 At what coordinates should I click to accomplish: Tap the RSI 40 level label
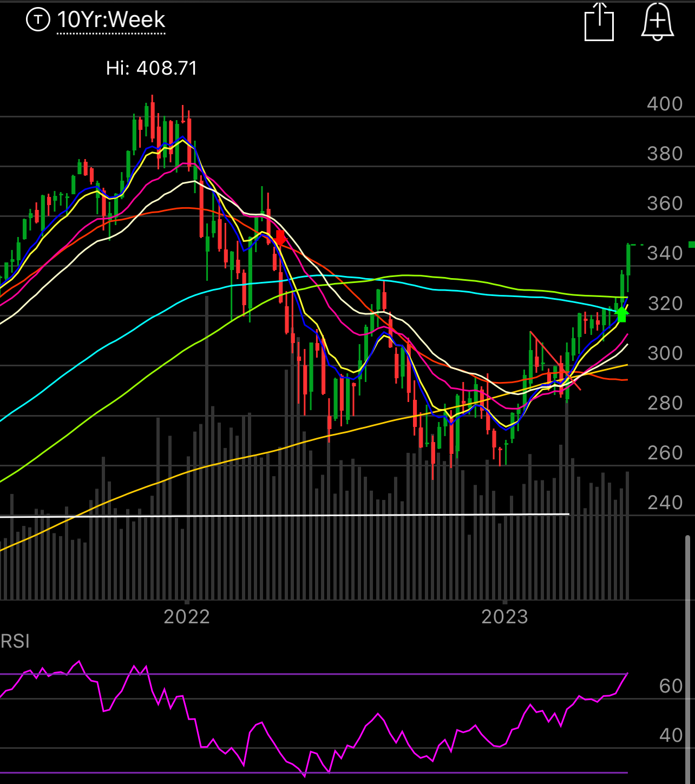click(x=671, y=735)
